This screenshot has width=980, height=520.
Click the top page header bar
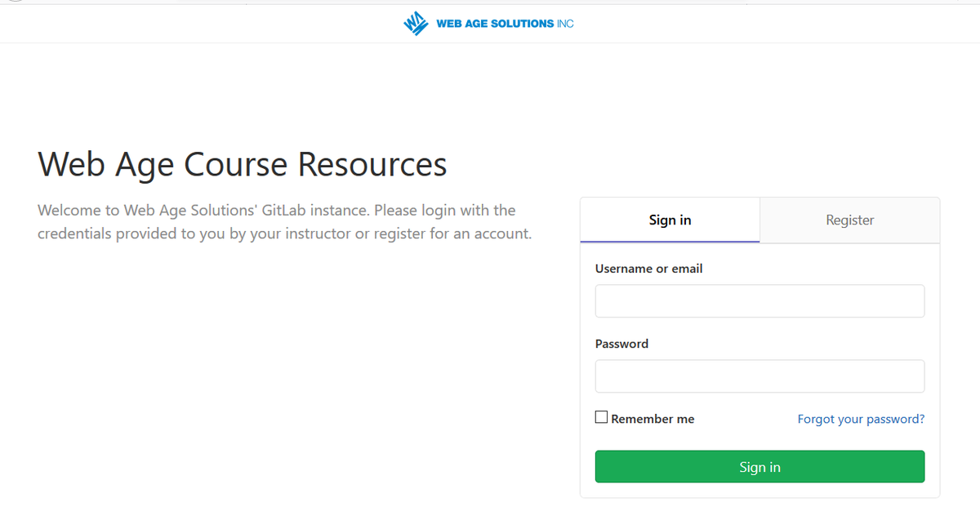pyautogui.click(x=490, y=23)
